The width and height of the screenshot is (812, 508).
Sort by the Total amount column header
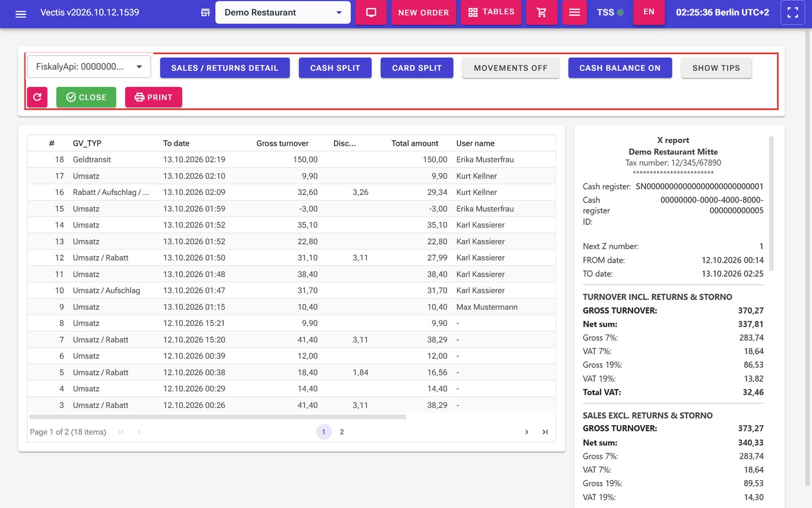pyautogui.click(x=415, y=143)
